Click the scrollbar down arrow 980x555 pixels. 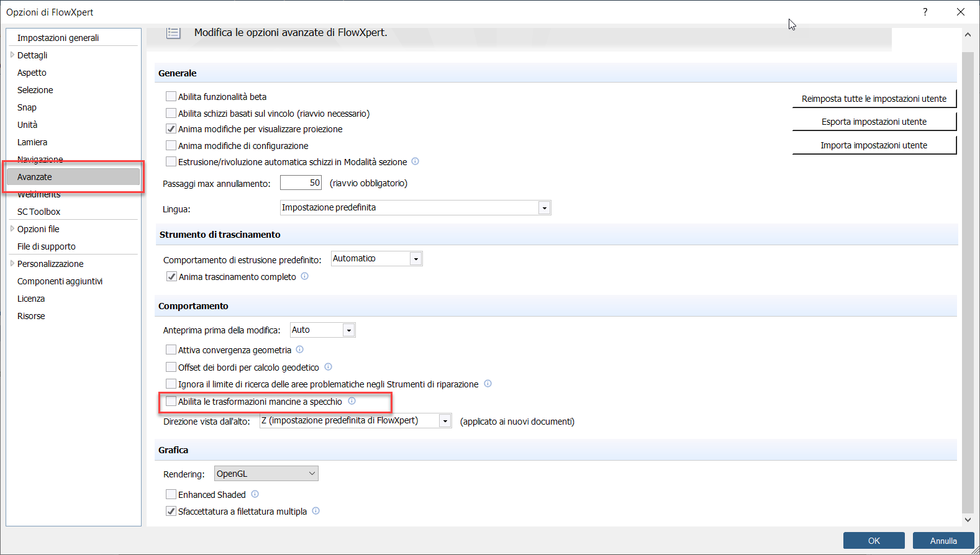tap(968, 520)
